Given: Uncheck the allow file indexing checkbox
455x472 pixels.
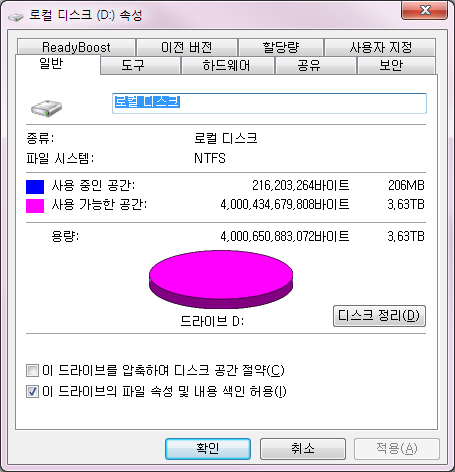Looking at the screenshot, I should 32,391.
